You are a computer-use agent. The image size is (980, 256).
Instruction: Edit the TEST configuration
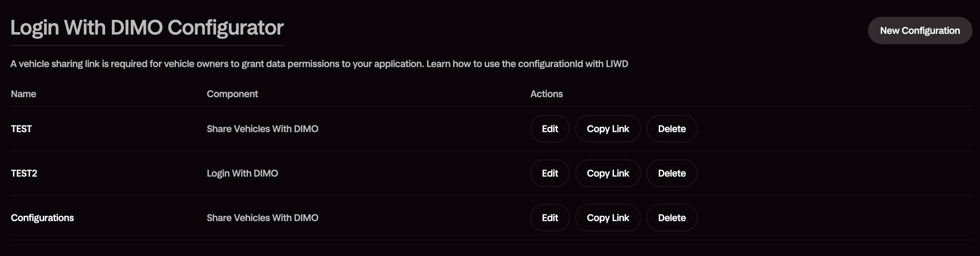point(550,129)
